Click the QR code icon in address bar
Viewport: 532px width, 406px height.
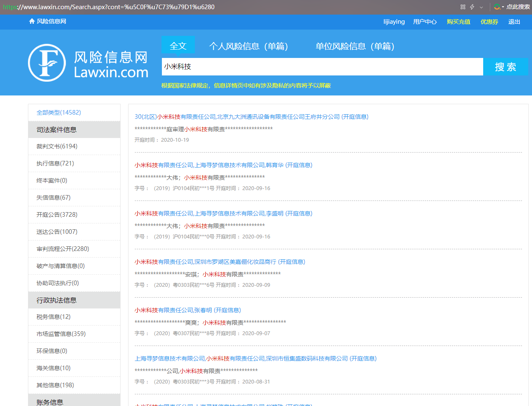click(x=463, y=7)
